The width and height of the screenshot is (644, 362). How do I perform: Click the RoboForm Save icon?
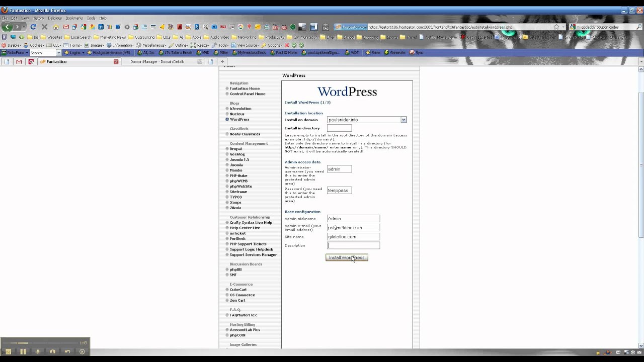[x=373, y=52]
